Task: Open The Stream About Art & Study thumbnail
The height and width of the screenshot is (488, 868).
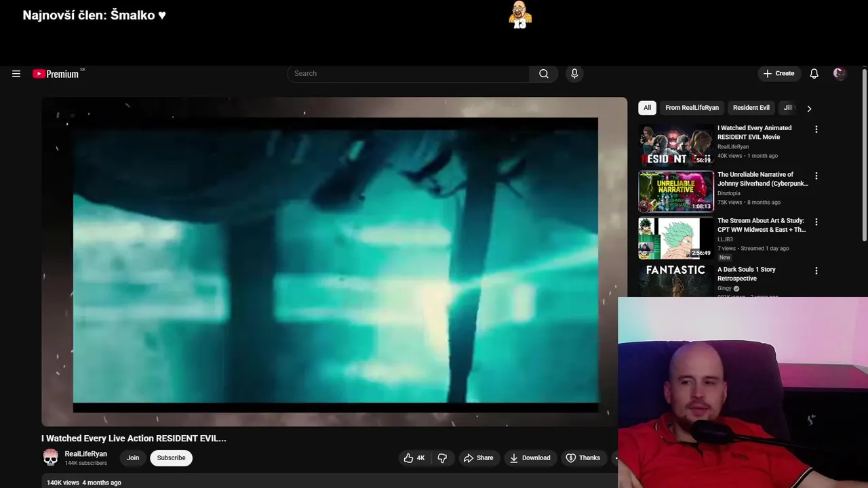Action: 675,238
